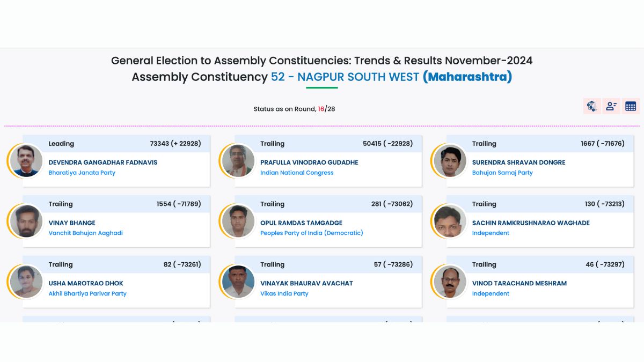This screenshot has width=644, height=362.
Task: Click the Round 16/28 status text
Action: [x=294, y=109]
